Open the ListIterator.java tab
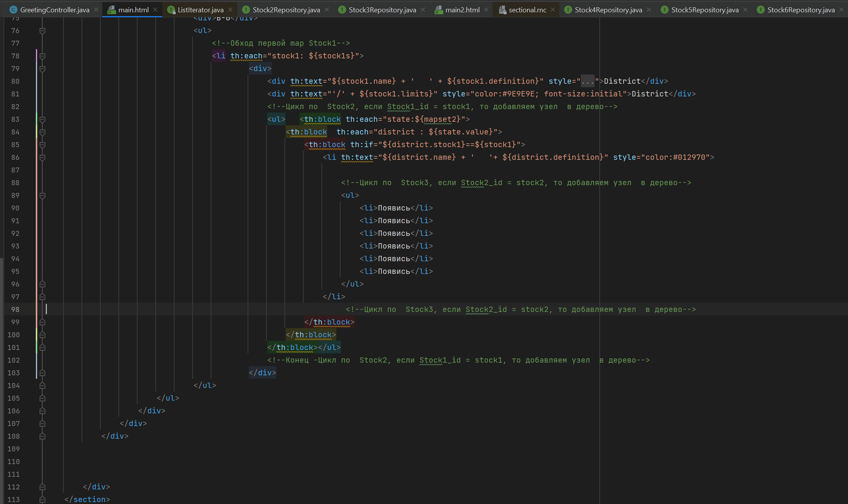This screenshot has width=848, height=504. click(x=200, y=10)
